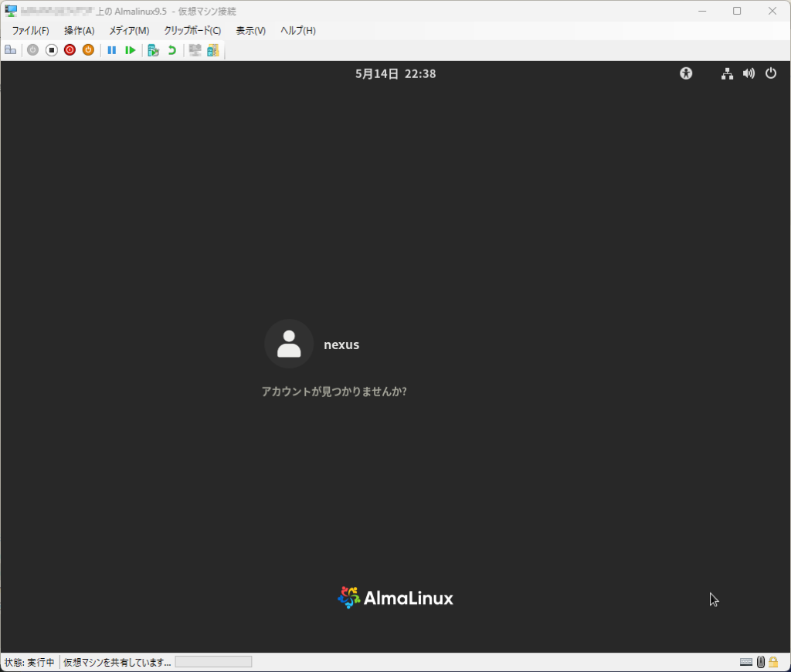Open the GNOME power menu icon
This screenshot has width=791, height=672.
click(x=770, y=73)
